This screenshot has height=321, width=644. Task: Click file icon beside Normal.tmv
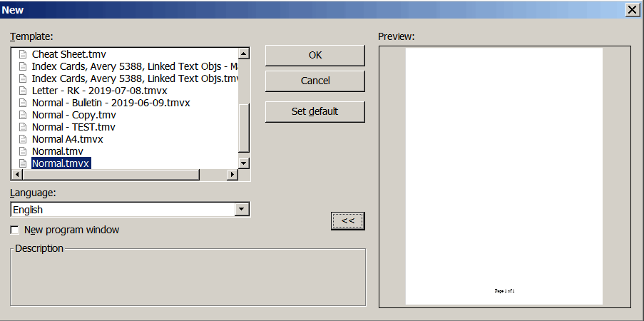tap(22, 151)
